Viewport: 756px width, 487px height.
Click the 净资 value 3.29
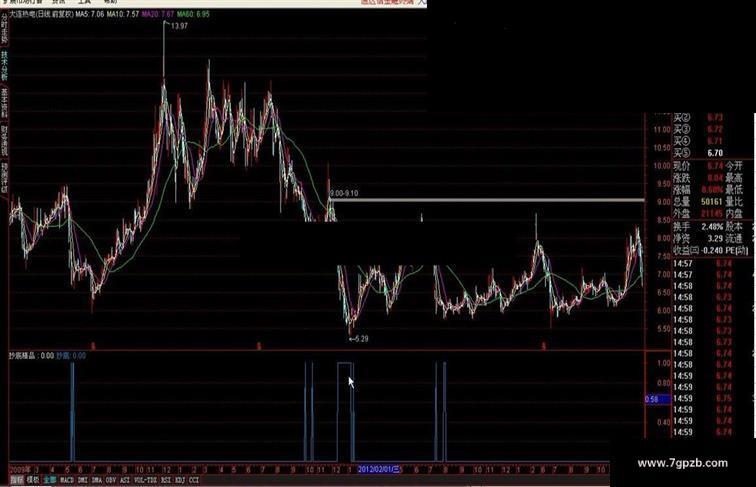[715, 238]
